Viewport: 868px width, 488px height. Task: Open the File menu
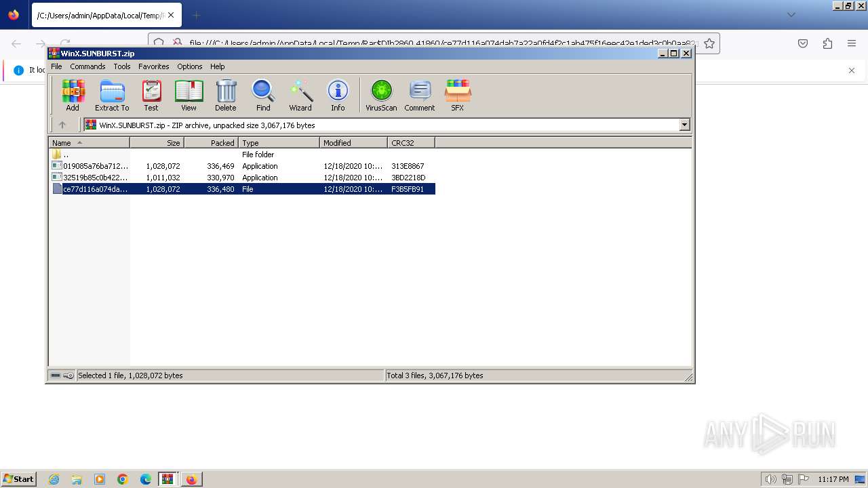click(x=56, y=66)
